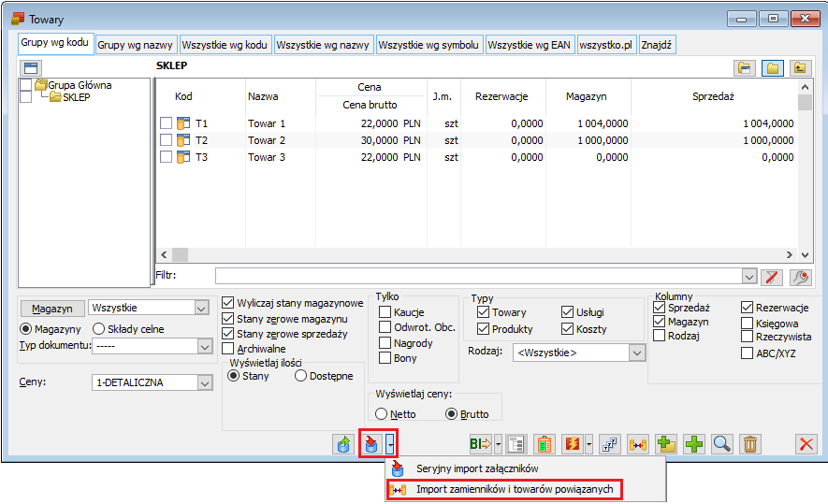Select 'Seryjny import załączników' menu entry
Image resolution: width=828 pixels, height=504 pixels.
pos(477,468)
